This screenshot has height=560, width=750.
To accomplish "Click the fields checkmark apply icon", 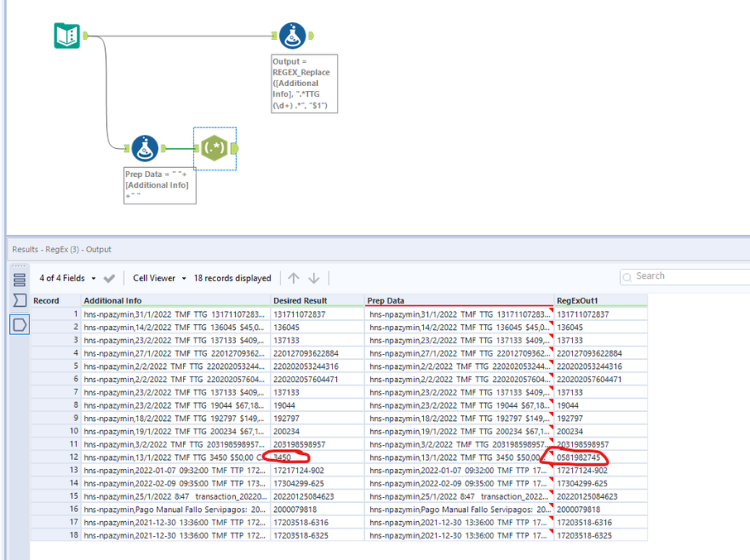I will [x=109, y=278].
